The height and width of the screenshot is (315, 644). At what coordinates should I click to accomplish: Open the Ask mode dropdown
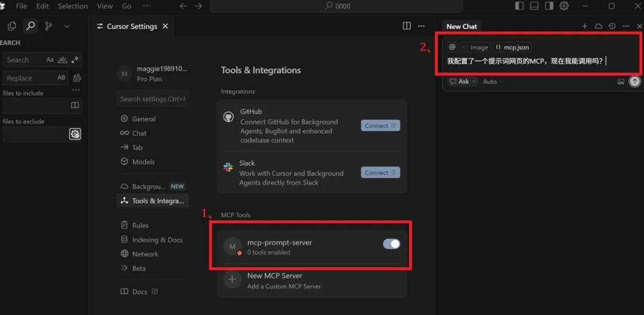pyautogui.click(x=463, y=82)
